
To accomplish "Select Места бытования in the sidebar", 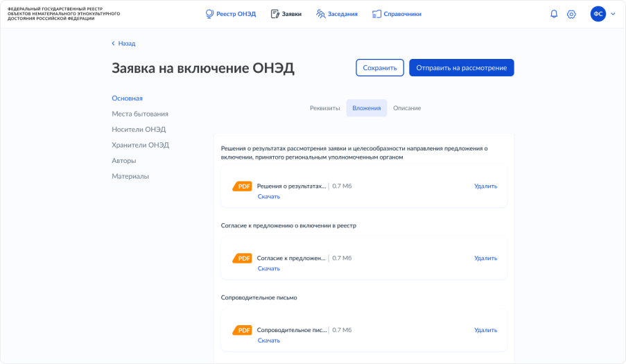I will pos(140,114).
